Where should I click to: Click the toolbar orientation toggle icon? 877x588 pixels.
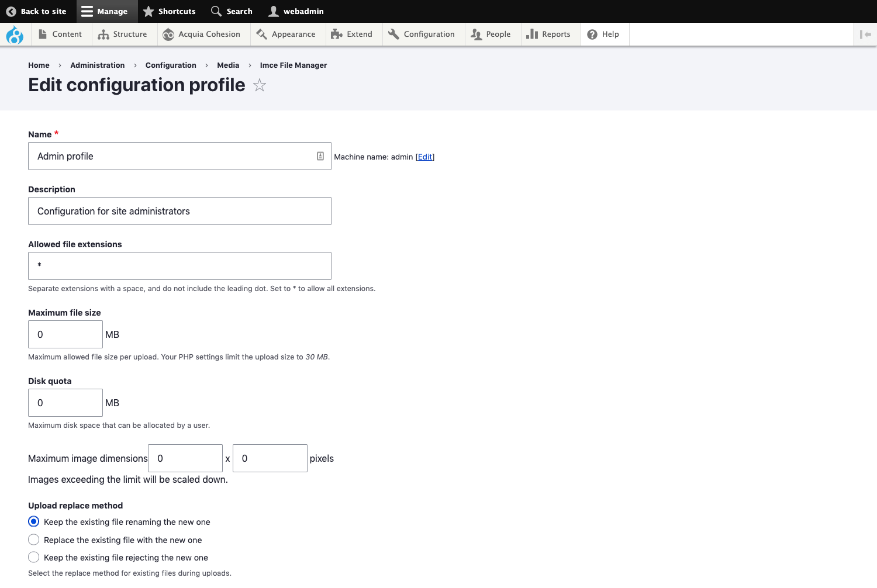(865, 34)
